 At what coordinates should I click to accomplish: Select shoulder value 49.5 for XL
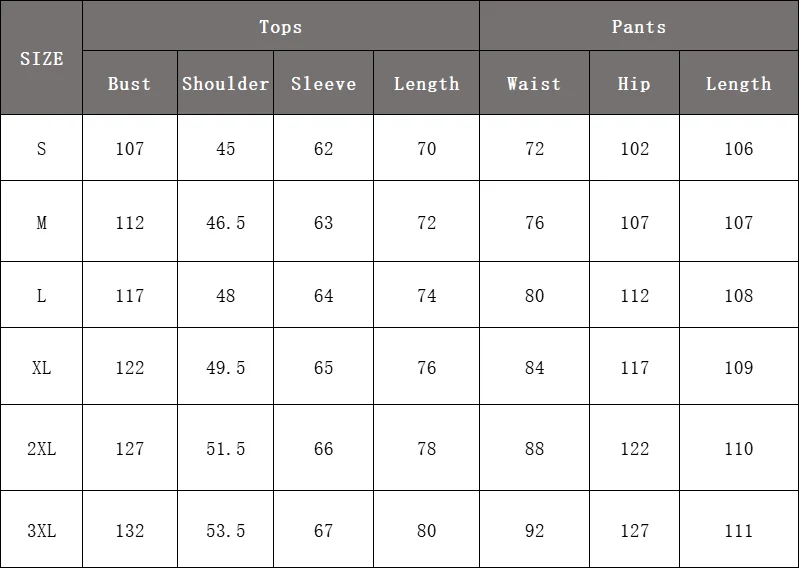226,368
